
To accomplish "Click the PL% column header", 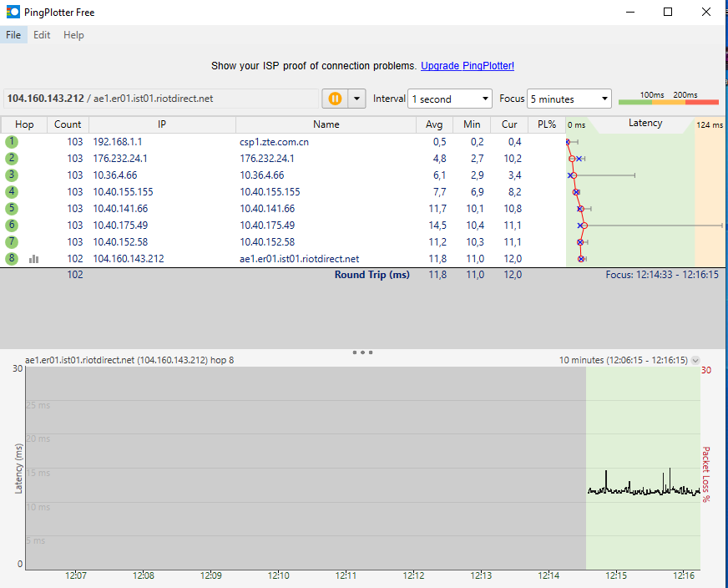I will pos(547,124).
